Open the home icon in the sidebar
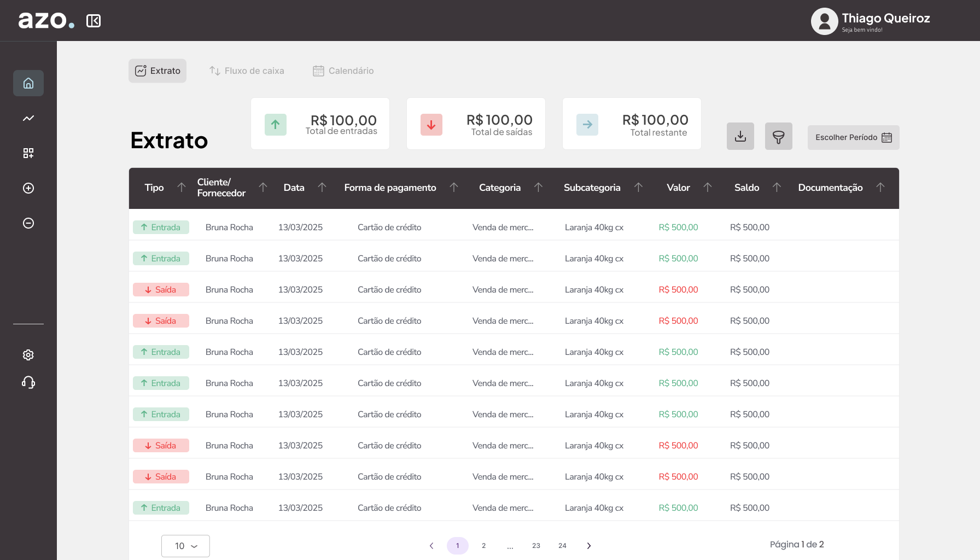Image resolution: width=980 pixels, height=560 pixels. point(28,83)
